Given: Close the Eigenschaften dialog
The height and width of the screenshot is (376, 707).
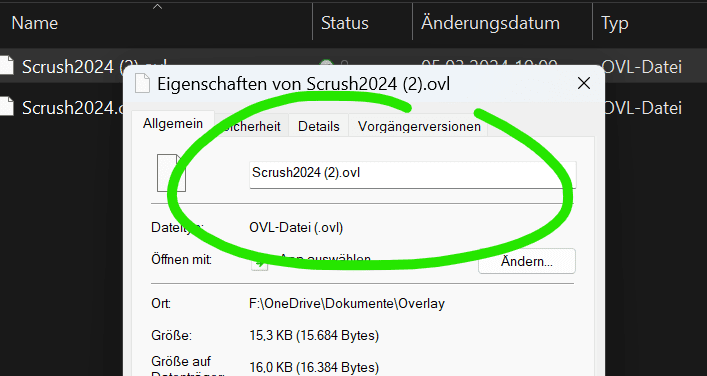Looking at the screenshot, I should click(584, 83).
